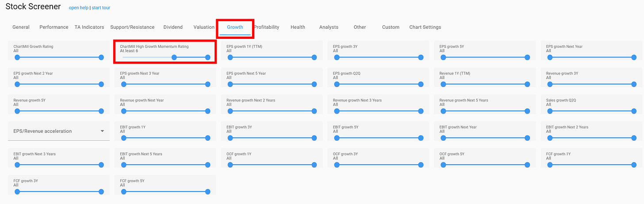Go to the Dividend tab
Viewport: 644px width, 204px height.
point(173,27)
